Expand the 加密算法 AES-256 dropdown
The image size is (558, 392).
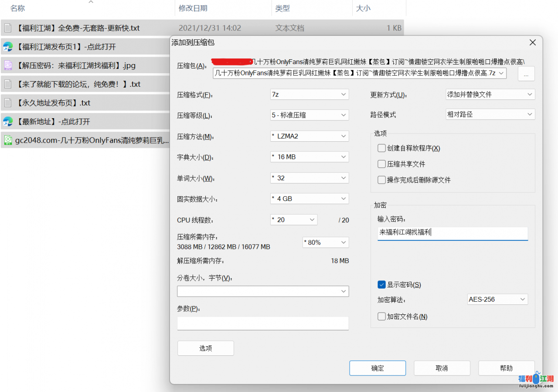coord(497,300)
